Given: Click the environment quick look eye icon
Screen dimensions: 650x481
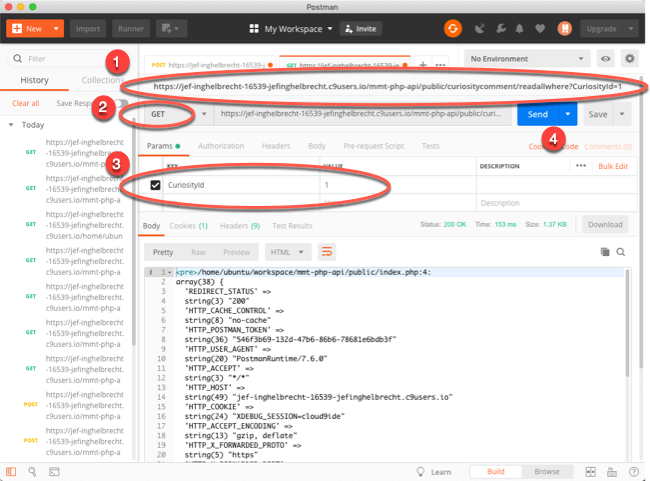Looking at the screenshot, I should click(606, 58).
